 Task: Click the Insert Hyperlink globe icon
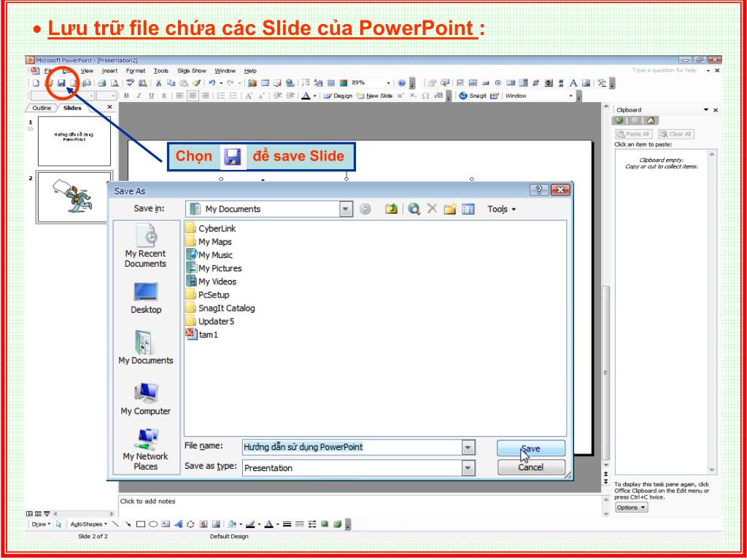tap(290, 83)
